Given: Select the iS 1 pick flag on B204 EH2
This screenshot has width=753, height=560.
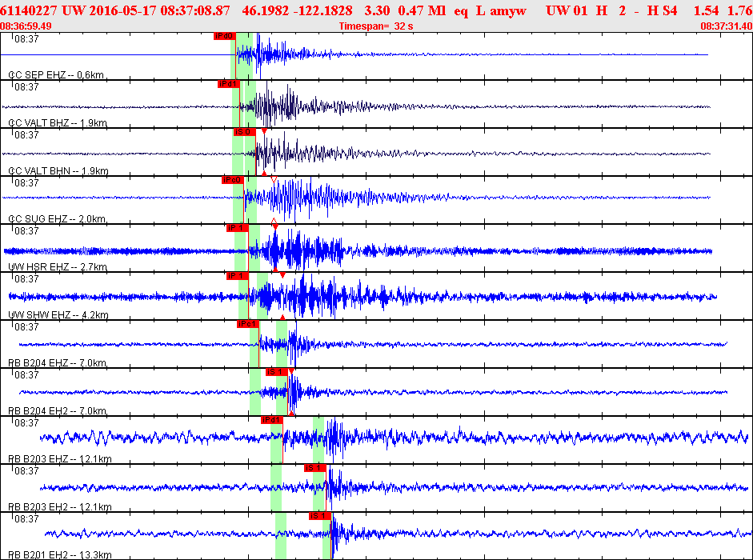Looking at the screenshot, I should tap(277, 372).
